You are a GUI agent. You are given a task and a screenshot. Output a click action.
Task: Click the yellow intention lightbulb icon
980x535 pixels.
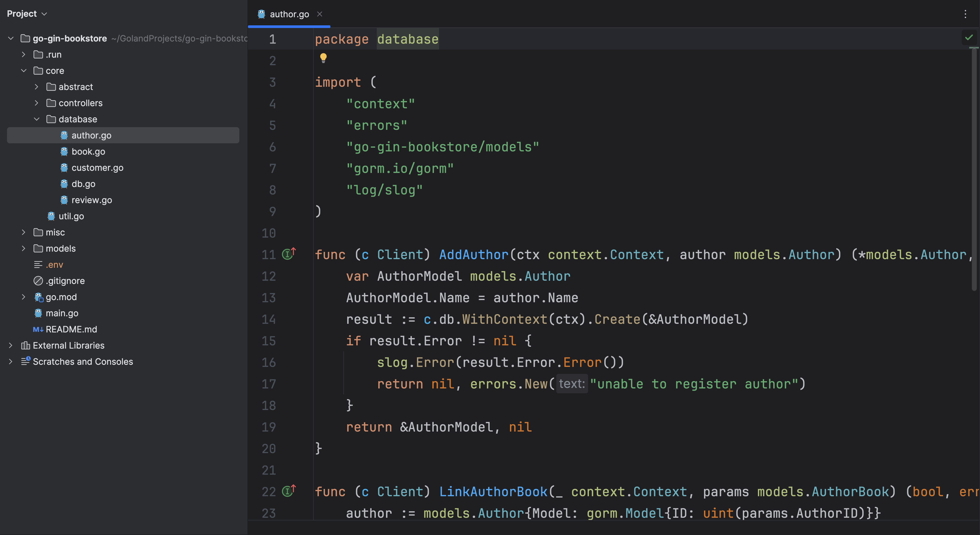(x=323, y=58)
